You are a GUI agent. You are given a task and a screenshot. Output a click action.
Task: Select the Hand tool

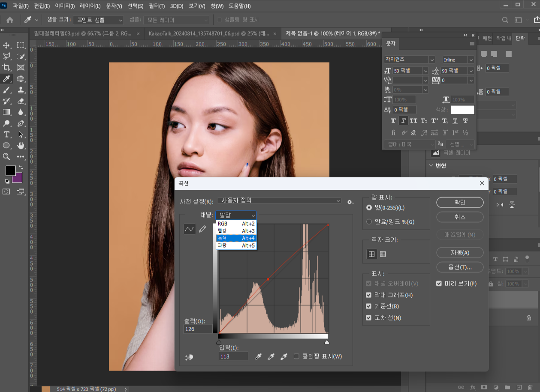21,146
